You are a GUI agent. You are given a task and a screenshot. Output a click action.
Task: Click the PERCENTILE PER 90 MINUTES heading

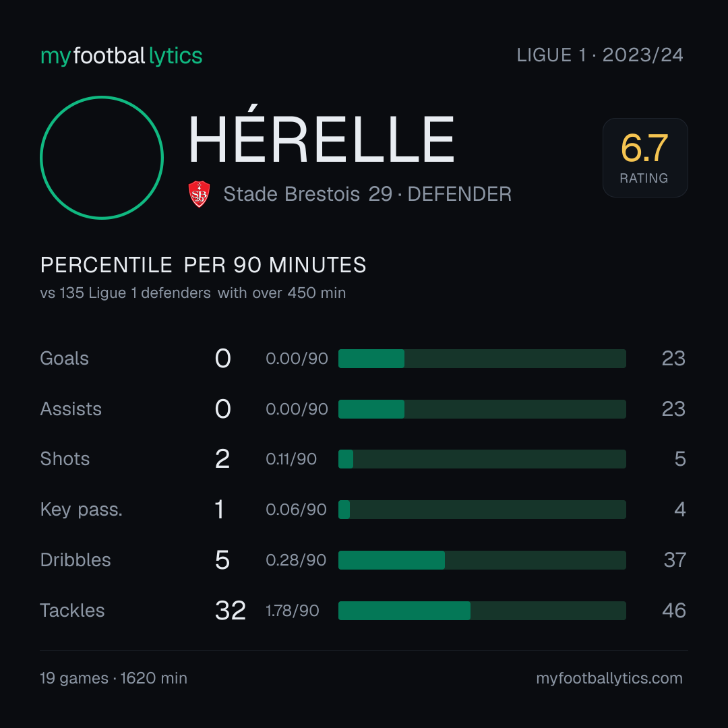204,265
